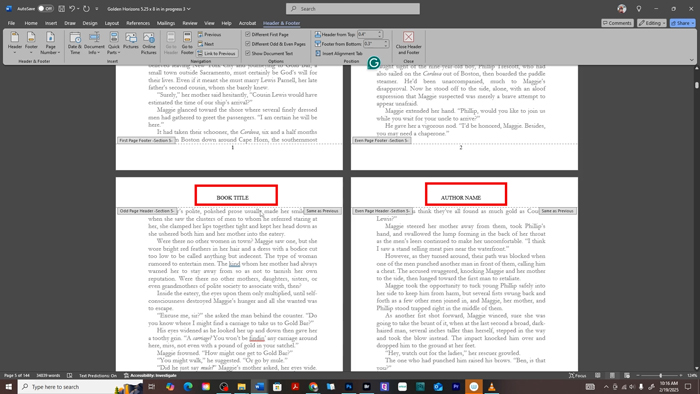
Task: Jump to Next header section
Action: (206, 44)
